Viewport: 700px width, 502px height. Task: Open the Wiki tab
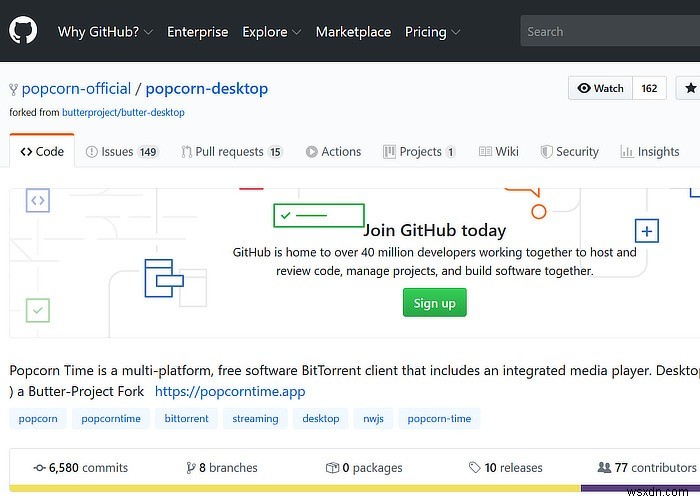[x=499, y=151]
